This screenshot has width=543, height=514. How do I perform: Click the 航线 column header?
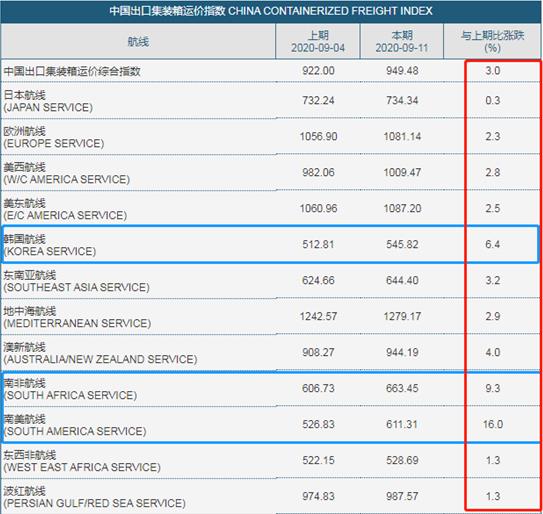138,42
